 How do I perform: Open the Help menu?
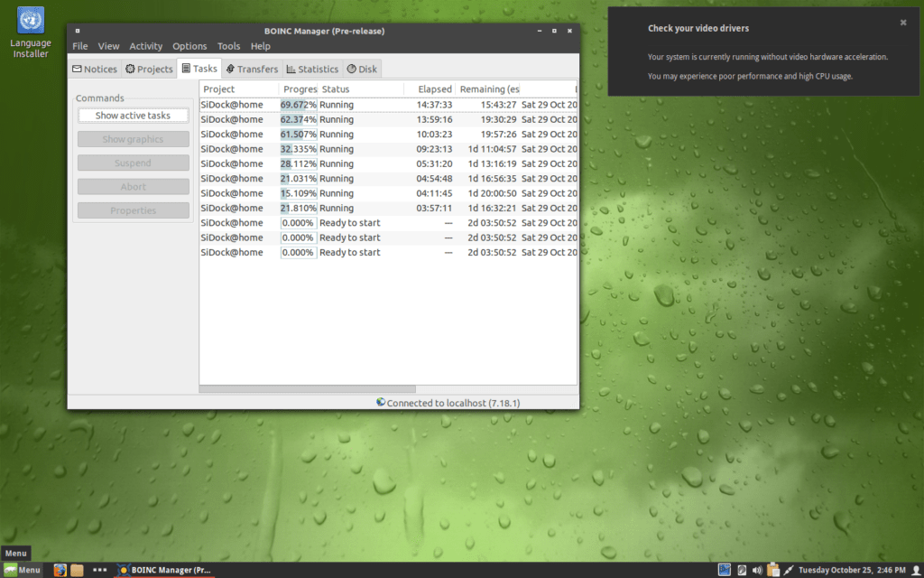point(260,46)
